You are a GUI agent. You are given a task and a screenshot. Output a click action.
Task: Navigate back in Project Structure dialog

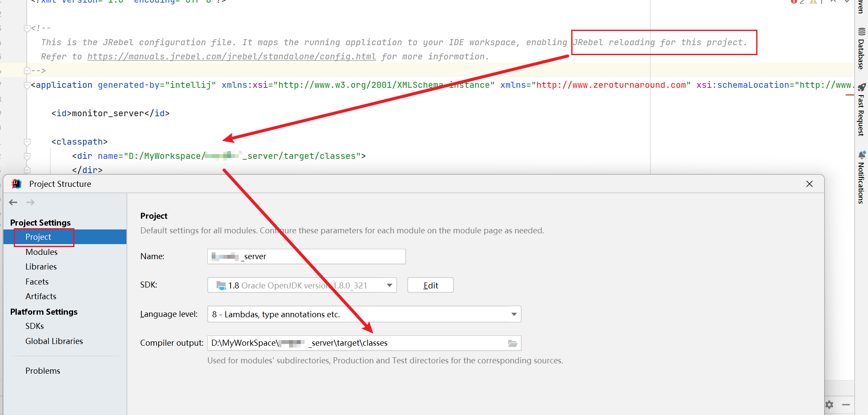(x=13, y=202)
